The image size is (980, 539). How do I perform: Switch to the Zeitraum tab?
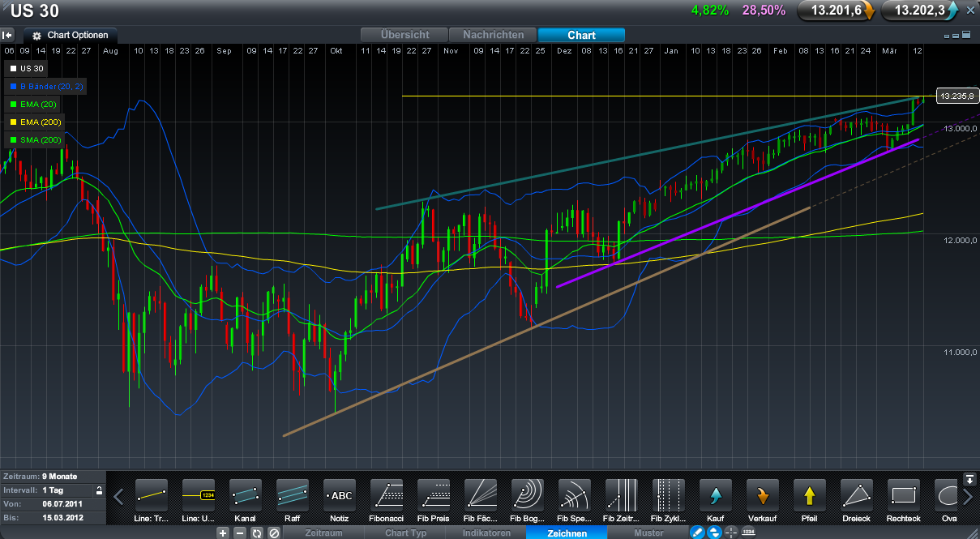click(323, 533)
